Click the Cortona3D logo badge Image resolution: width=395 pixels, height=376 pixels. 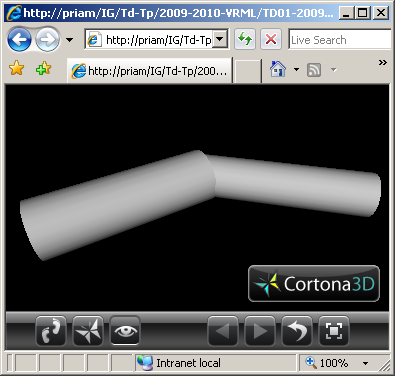pos(314,284)
